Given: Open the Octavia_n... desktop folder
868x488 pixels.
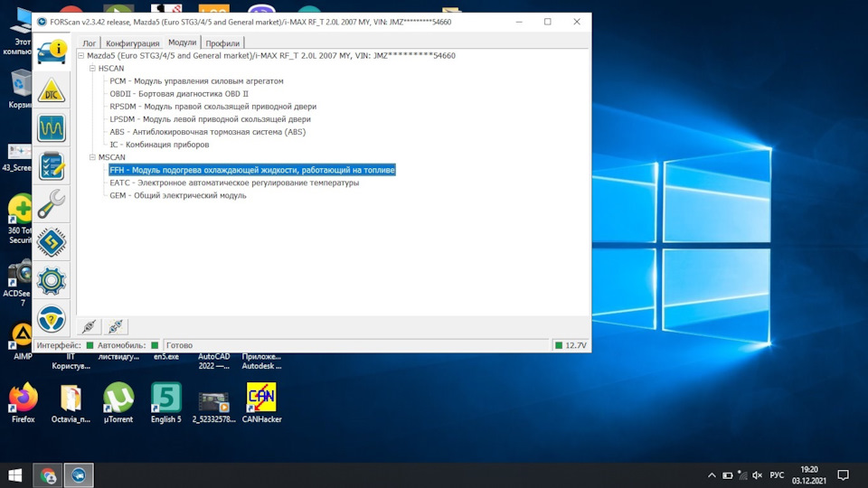Looking at the screenshot, I should point(71,403).
